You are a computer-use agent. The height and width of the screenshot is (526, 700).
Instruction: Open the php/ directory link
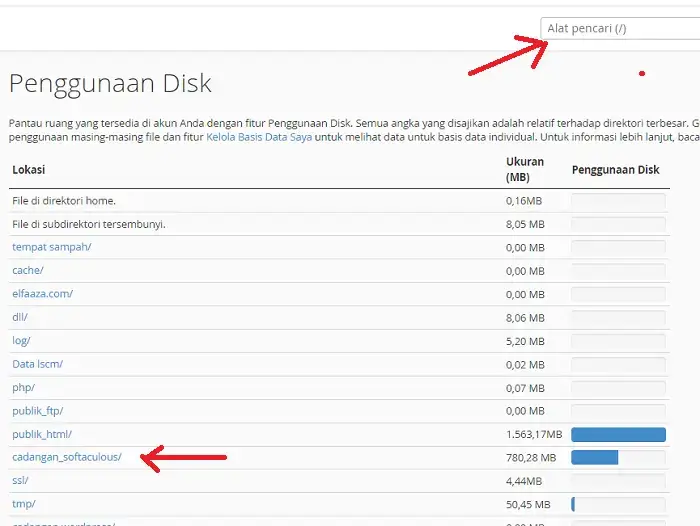23,387
